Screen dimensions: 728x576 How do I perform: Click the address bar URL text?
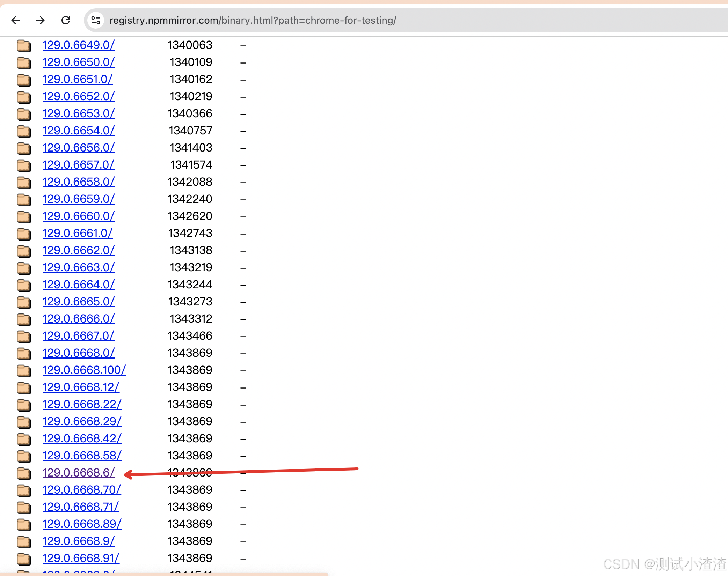point(253,20)
